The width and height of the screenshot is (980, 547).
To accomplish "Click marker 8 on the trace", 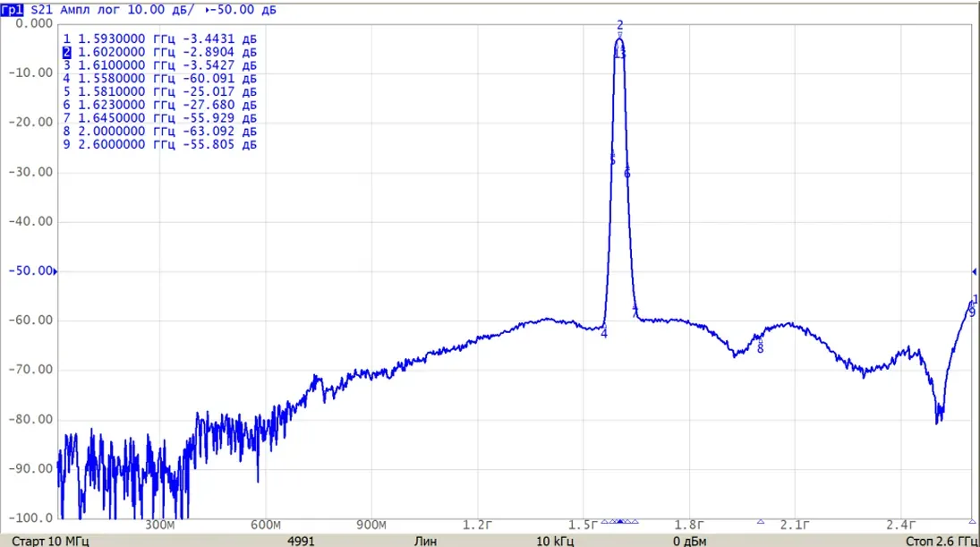I will [760, 348].
